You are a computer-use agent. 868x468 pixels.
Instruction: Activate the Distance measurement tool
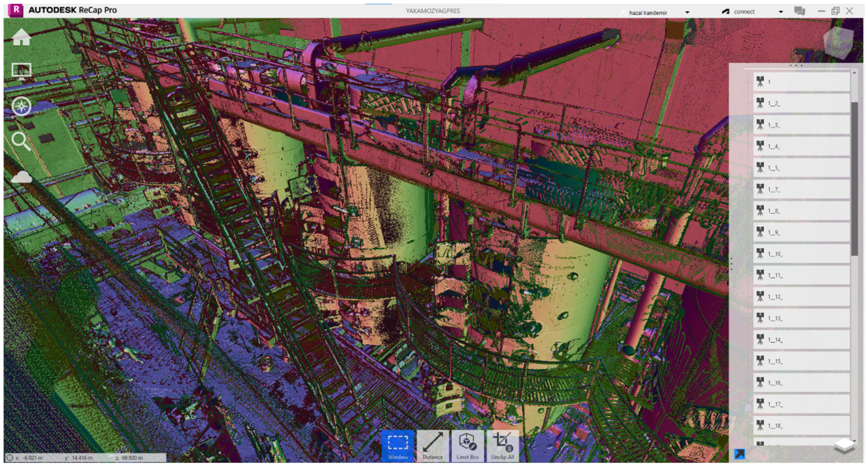(432, 446)
